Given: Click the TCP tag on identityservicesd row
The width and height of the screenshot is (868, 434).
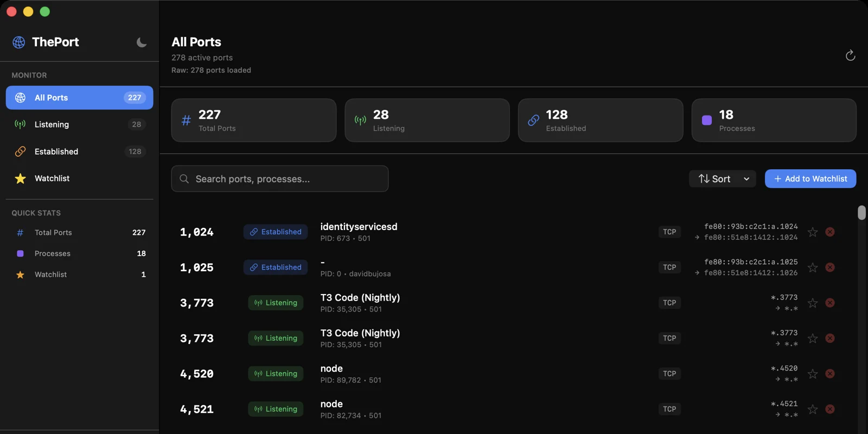Looking at the screenshot, I should click(669, 232).
